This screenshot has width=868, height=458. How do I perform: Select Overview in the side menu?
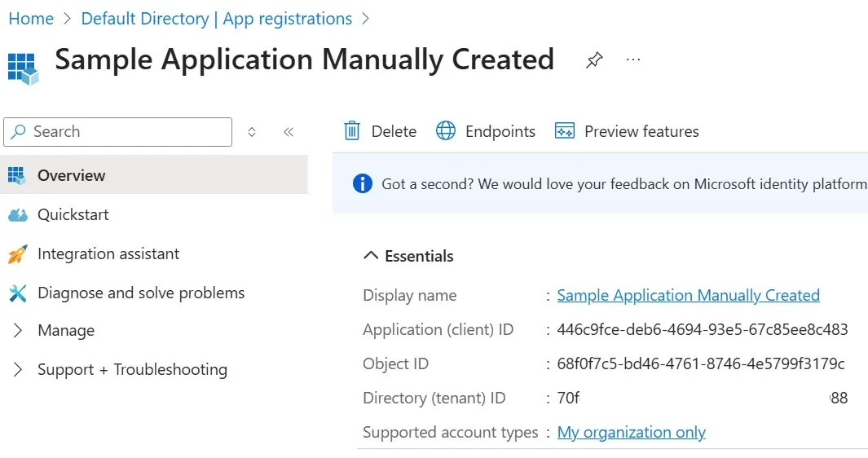pos(72,175)
